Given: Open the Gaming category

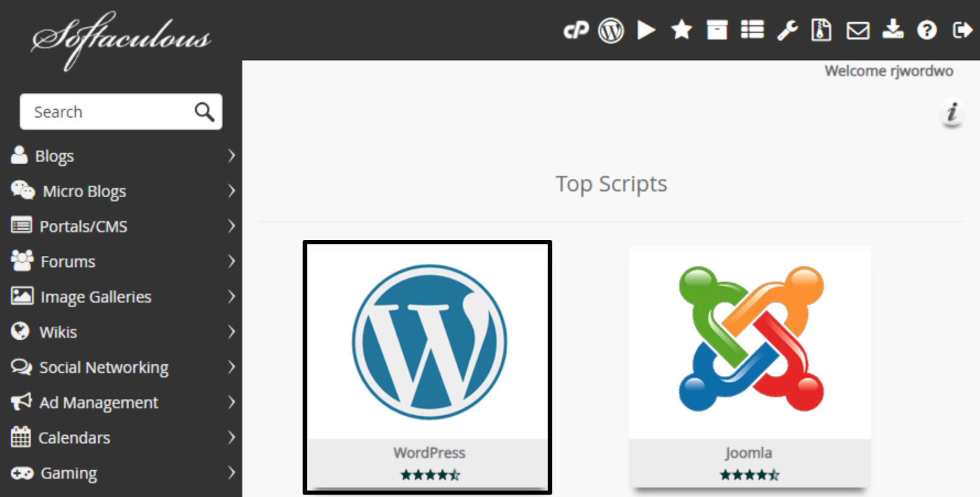Looking at the screenshot, I should [69, 474].
